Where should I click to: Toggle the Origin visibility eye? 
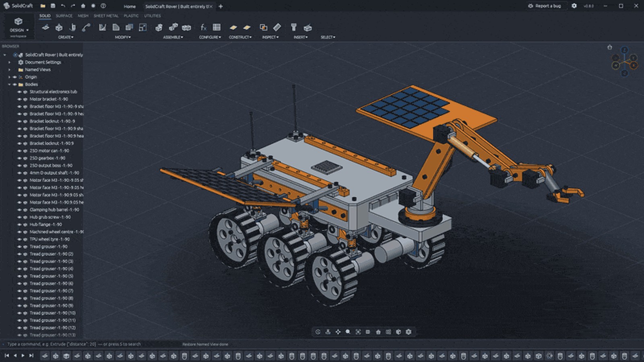click(15, 77)
